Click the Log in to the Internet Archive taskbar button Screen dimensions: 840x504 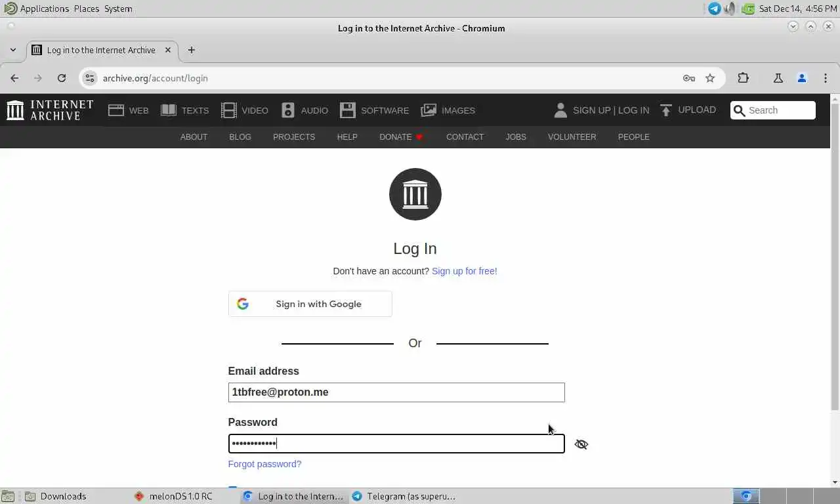tap(293, 496)
